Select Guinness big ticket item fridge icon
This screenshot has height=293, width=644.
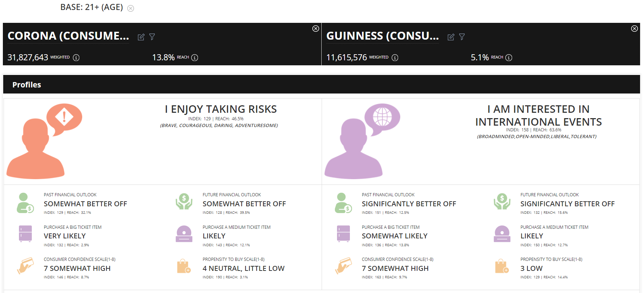[343, 234]
